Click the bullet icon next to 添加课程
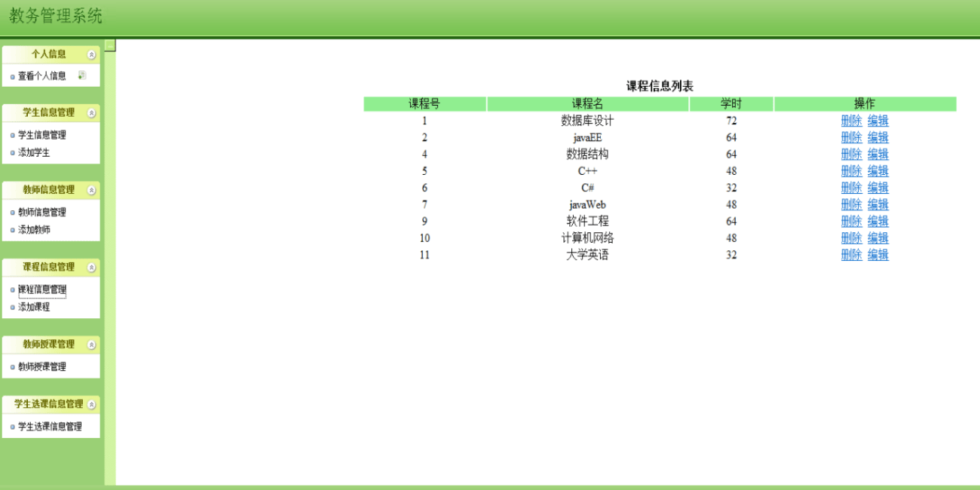The height and width of the screenshot is (490, 980). tap(11, 307)
